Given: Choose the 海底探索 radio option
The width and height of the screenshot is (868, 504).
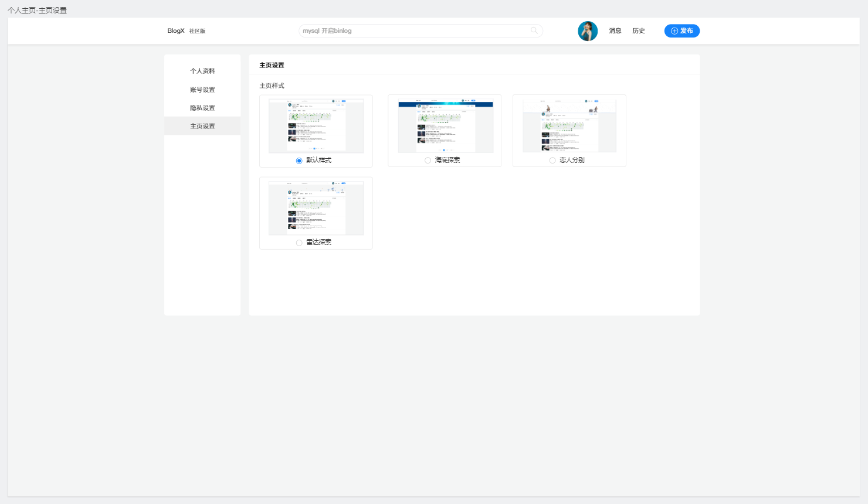Looking at the screenshot, I should (x=428, y=161).
